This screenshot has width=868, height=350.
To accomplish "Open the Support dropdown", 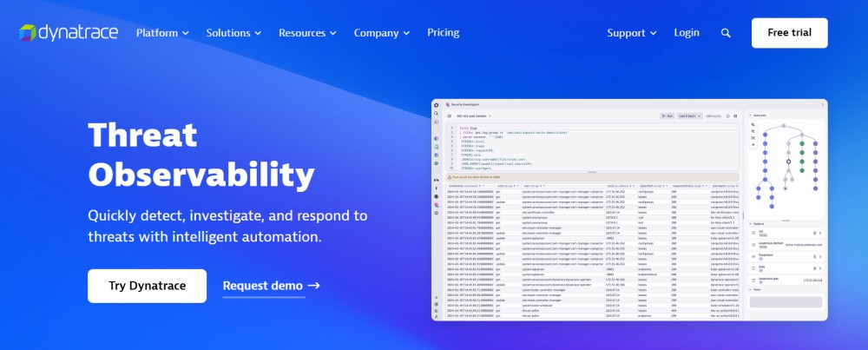I will (x=632, y=33).
